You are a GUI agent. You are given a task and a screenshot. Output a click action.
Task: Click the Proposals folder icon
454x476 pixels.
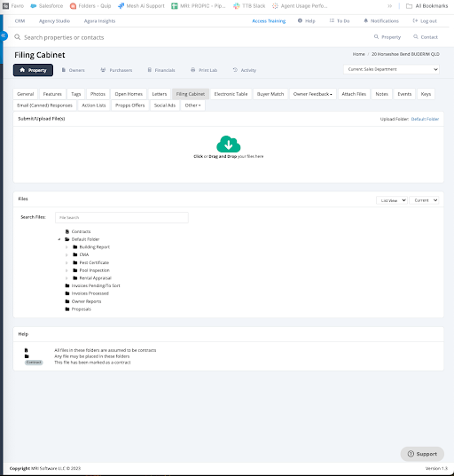pos(67,309)
